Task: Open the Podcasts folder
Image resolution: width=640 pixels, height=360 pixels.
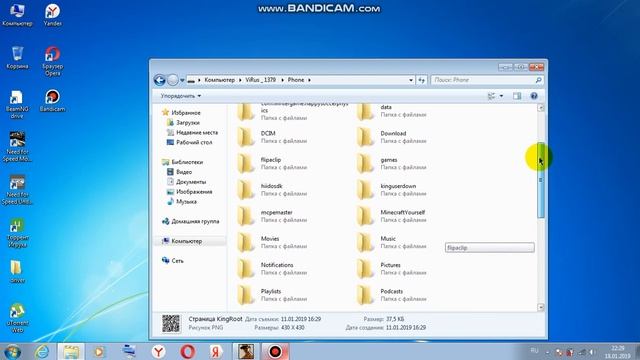Action: [x=392, y=295]
